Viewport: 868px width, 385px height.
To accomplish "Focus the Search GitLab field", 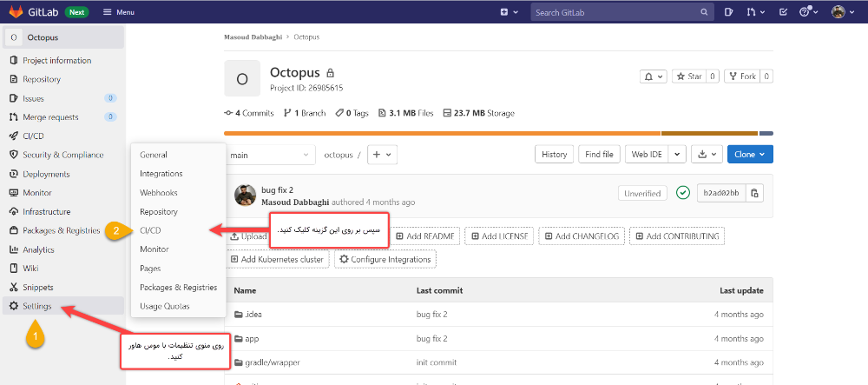I will tap(621, 12).
